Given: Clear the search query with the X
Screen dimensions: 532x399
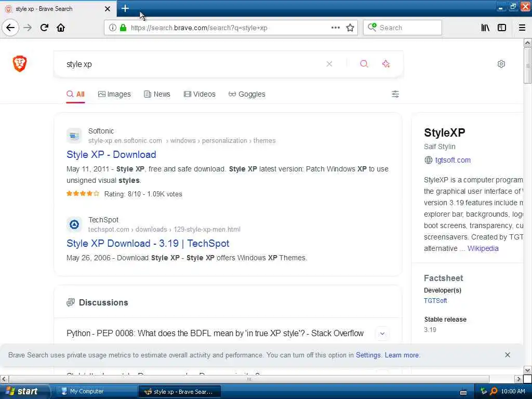Looking at the screenshot, I should tap(329, 64).
